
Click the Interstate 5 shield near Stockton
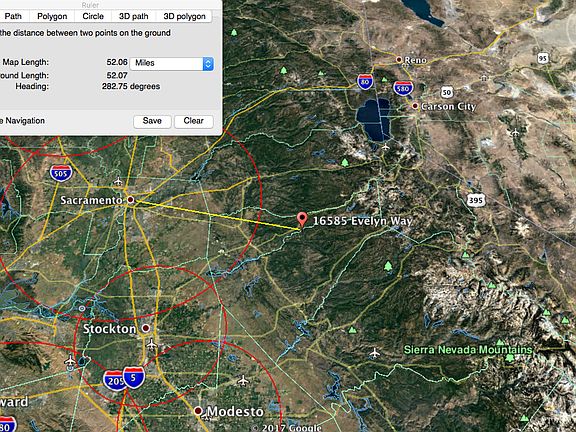[x=134, y=377]
